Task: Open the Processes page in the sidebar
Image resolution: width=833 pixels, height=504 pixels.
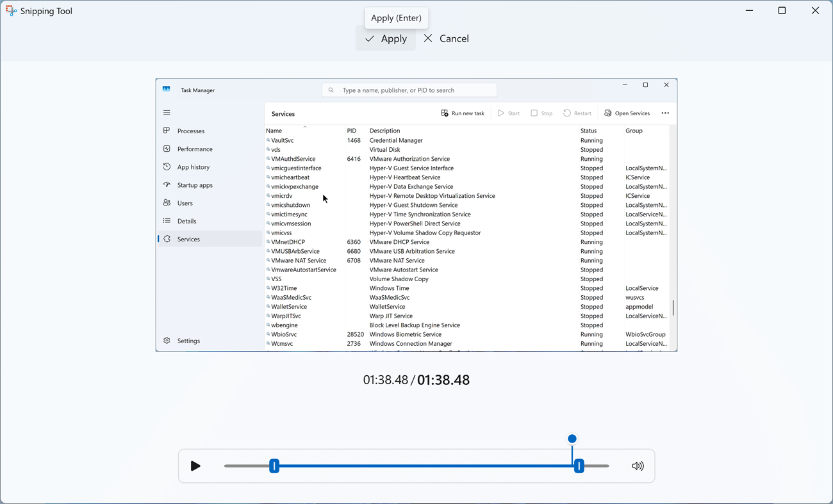Action: [191, 131]
